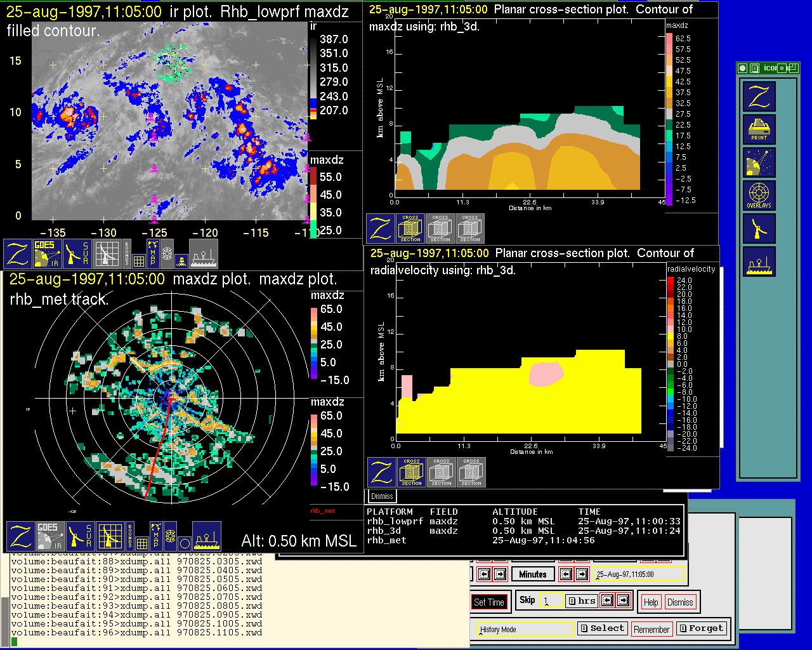Toggle the greyed GOES IR icon in maxdz plot window

[x=49, y=536]
